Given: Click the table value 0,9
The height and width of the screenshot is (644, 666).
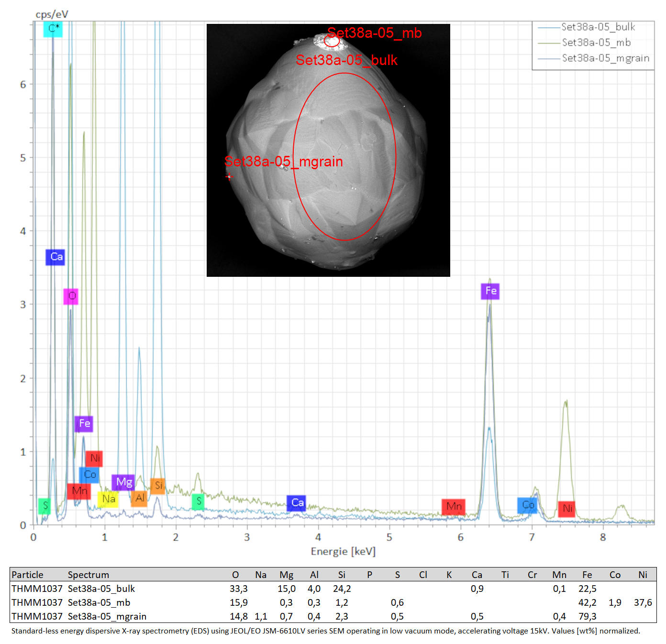Looking at the screenshot, I should point(477,589).
